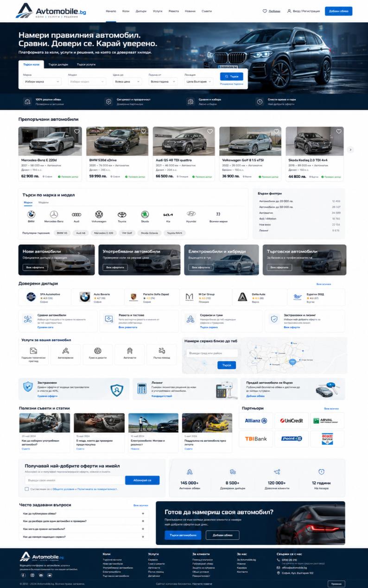The width and height of the screenshot is (368, 588).
Task: Click the Абонирай се button
Action: (x=142, y=480)
